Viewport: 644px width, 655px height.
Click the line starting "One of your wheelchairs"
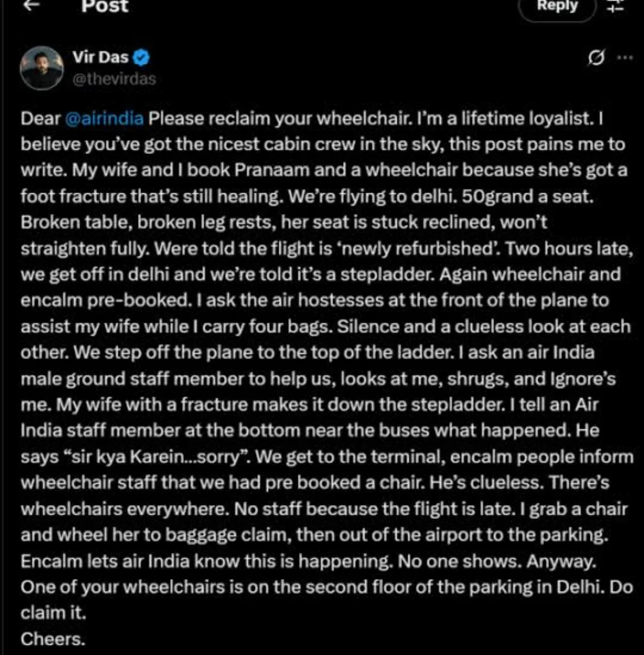click(x=326, y=587)
